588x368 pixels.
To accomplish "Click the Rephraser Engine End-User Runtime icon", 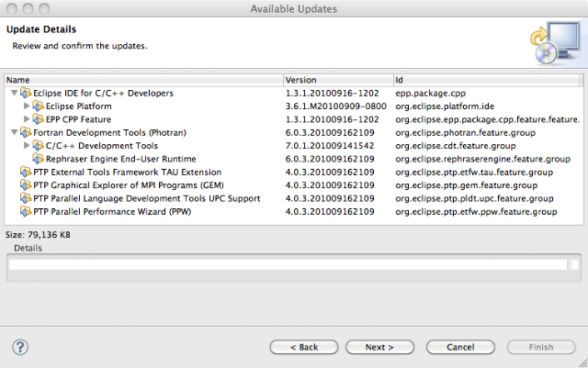I will (38, 159).
